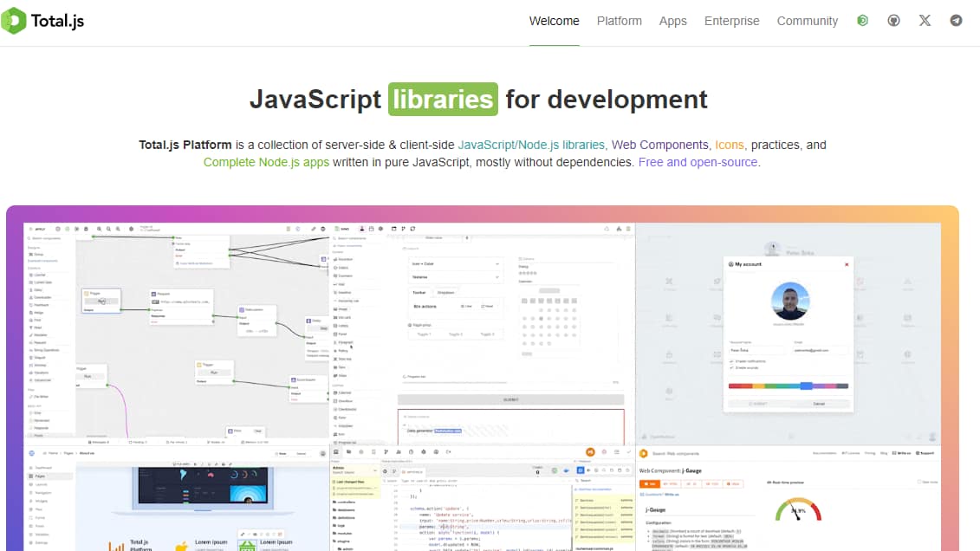Click the X (Twitter) icon in the header
Viewport: 980px width, 551px height.
click(925, 20)
